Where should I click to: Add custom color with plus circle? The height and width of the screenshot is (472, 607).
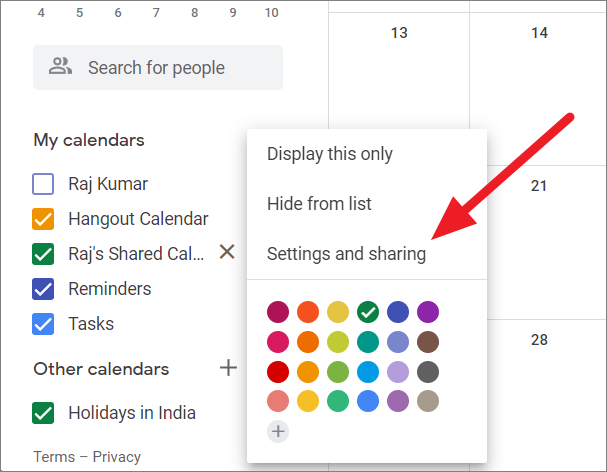click(278, 431)
